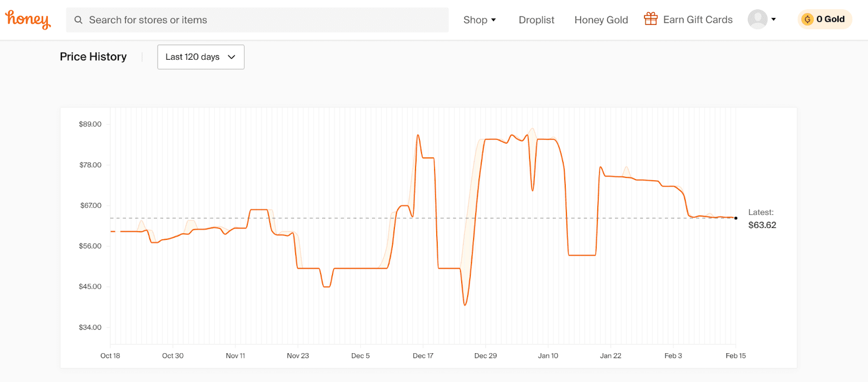Click the $34.00 axis label
The height and width of the screenshot is (382, 868).
coord(90,327)
